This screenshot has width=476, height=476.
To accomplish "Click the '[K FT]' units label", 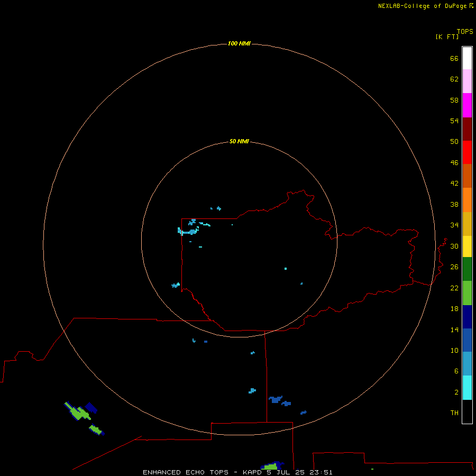I will pyautogui.click(x=447, y=37).
